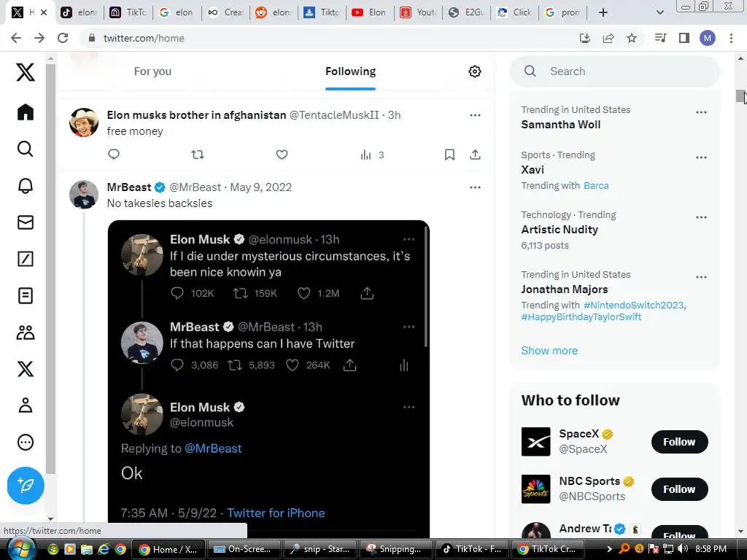Open Premium X icon in sidebar
Viewport: 747px width, 560px height.
[26, 369]
